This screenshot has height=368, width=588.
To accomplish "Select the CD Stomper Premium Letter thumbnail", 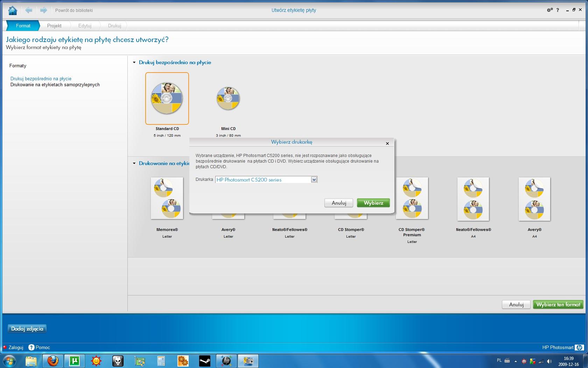I will pyautogui.click(x=412, y=198).
